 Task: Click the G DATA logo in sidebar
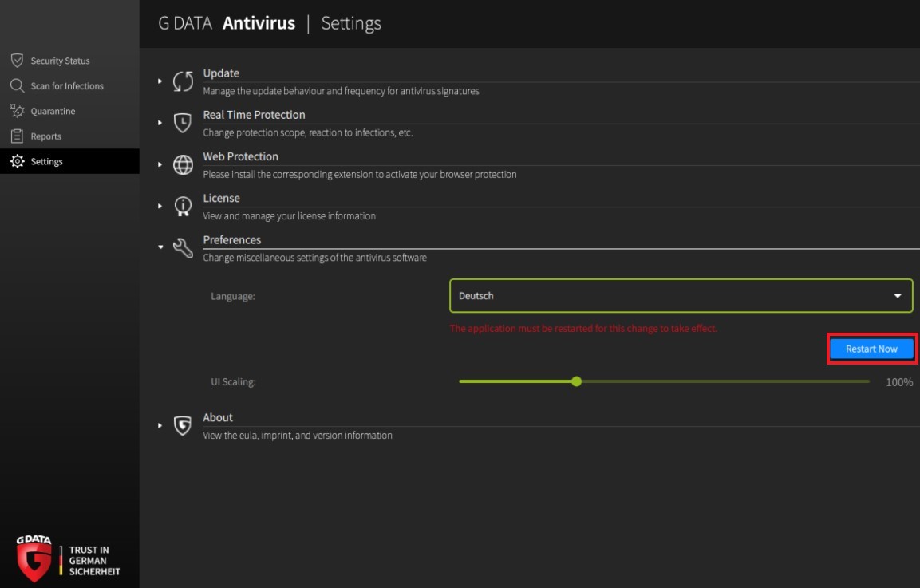(34, 558)
